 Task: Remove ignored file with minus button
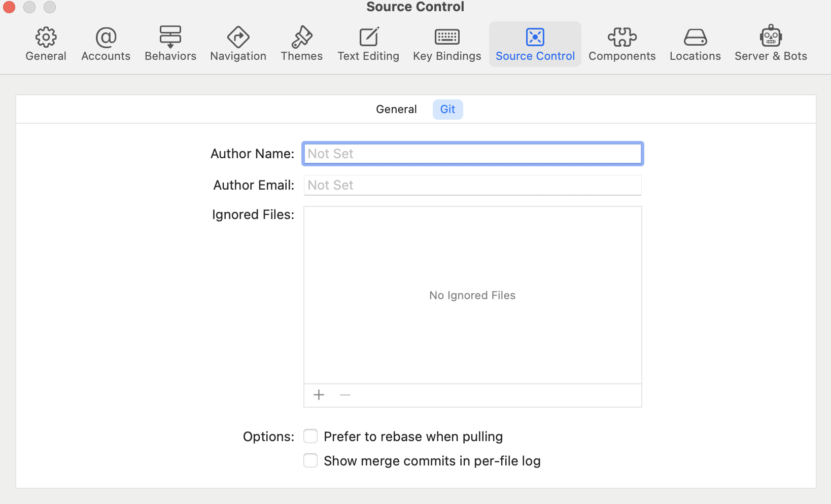(345, 395)
